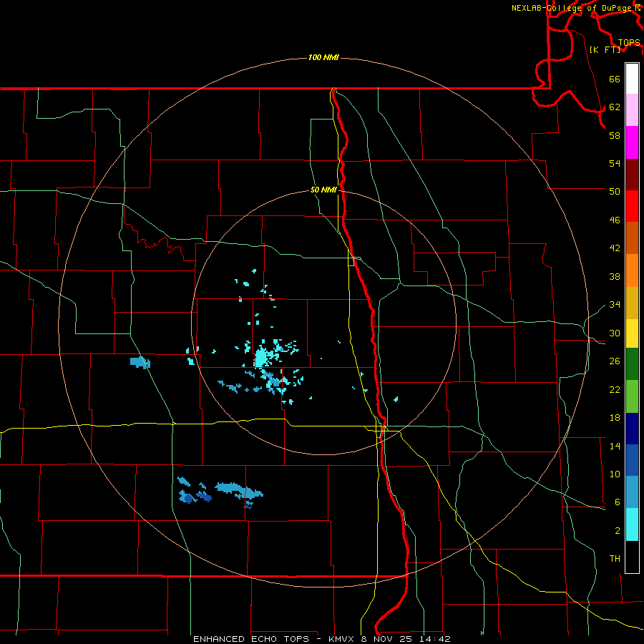The width and height of the screenshot is (644, 644).
Task: Click the 38 value on the legend
Action: tap(615, 276)
